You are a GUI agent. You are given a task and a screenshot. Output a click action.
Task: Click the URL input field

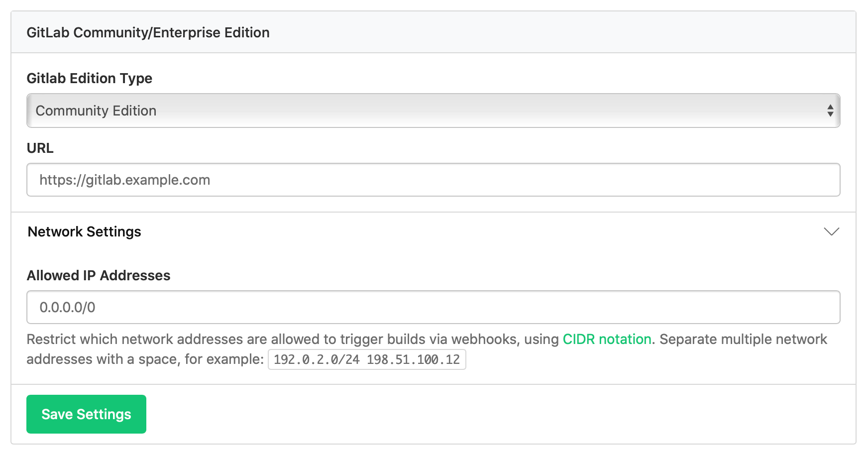click(433, 180)
